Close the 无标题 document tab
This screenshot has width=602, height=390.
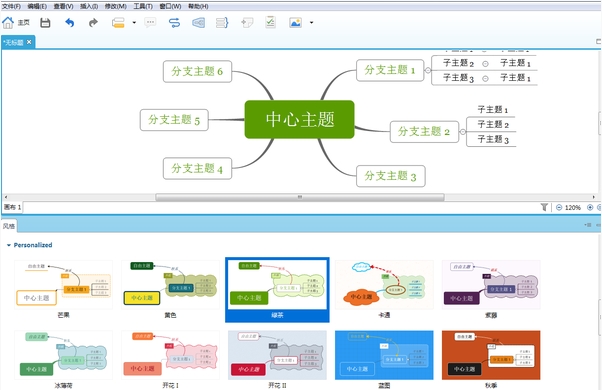(x=29, y=42)
